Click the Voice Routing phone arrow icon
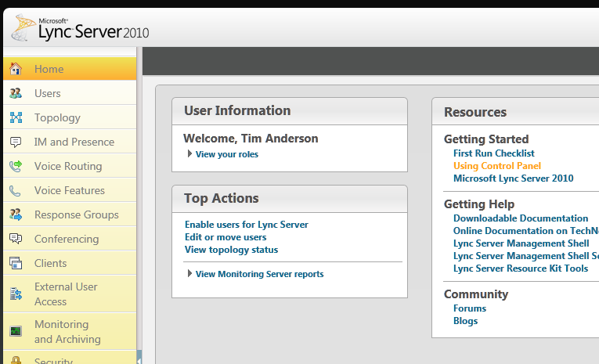 pyautogui.click(x=16, y=166)
